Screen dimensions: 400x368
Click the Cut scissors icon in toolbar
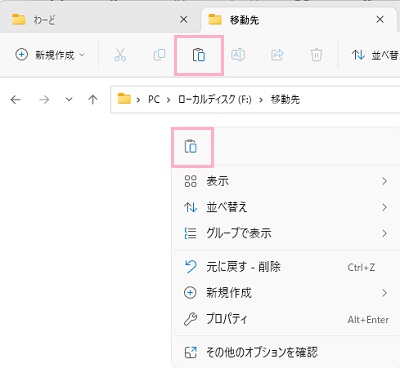120,55
